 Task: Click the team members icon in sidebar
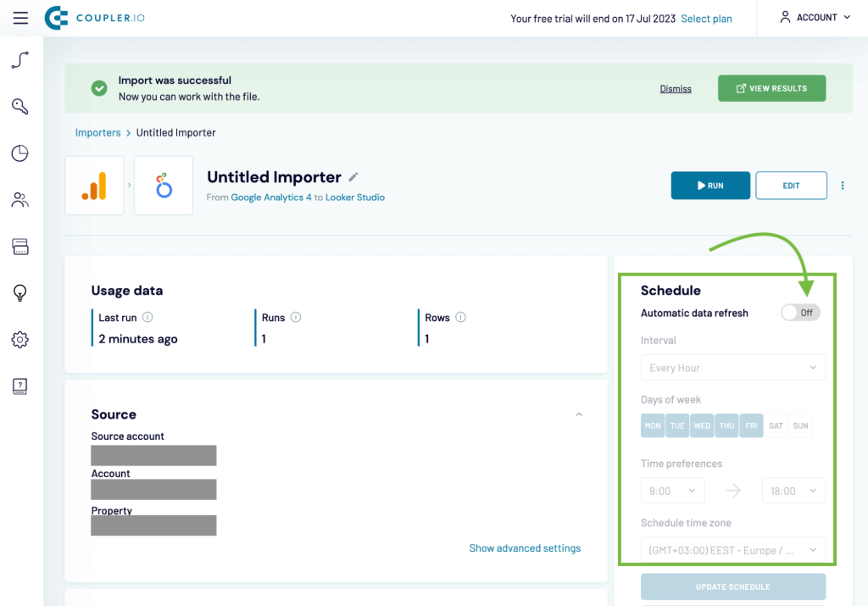pyautogui.click(x=19, y=199)
